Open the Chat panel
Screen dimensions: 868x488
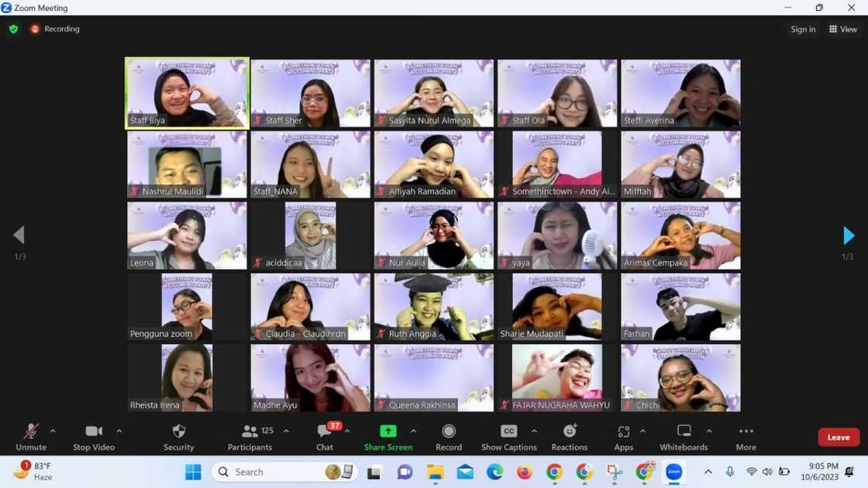pos(323,436)
